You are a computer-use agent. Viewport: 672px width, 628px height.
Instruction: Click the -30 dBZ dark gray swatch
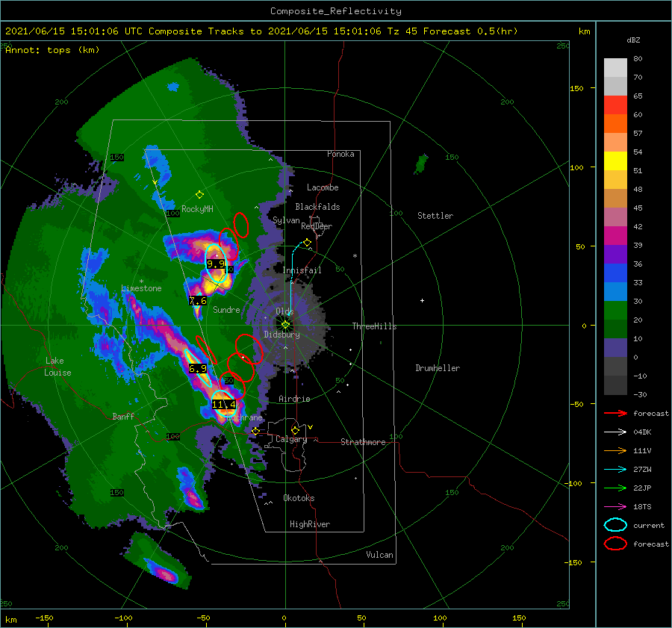pos(615,385)
